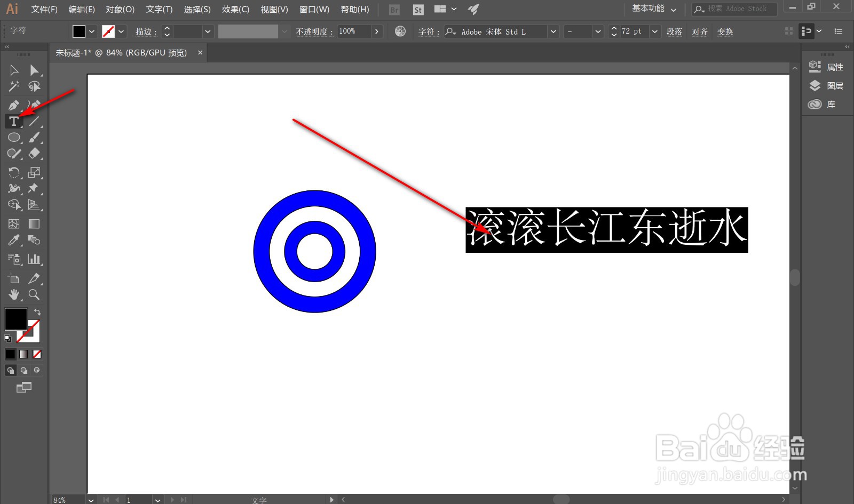The width and height of the screenshot is (854, 504).
Task: Select the Selection tool (black arrow outline)
Action: (x=14, y=70)
